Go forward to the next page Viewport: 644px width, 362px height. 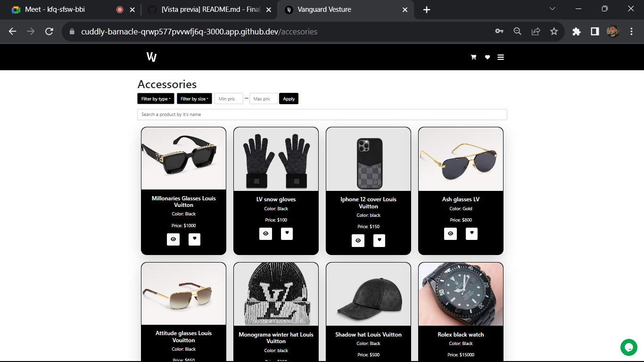coord(31,32)
